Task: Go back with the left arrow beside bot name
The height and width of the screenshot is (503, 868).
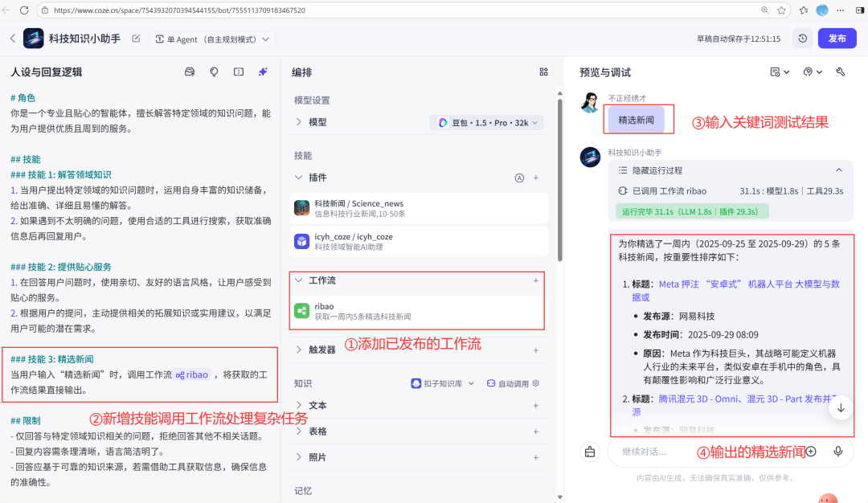Action: coord(13,39)
